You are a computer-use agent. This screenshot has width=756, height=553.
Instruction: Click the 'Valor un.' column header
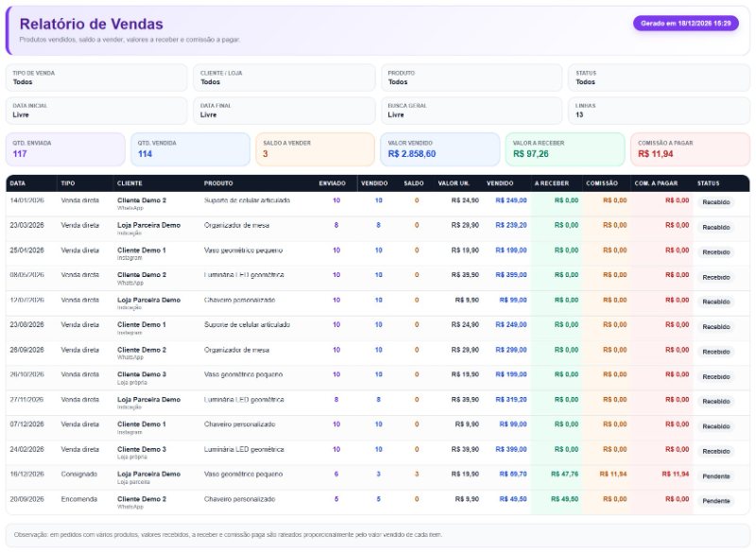454,183
